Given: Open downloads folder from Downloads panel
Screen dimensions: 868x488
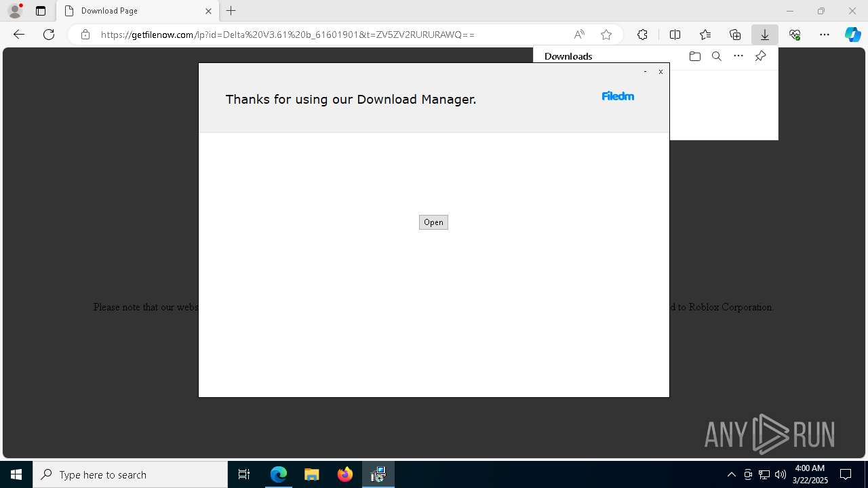Looking at the screenshot, I should coord(694,56).
